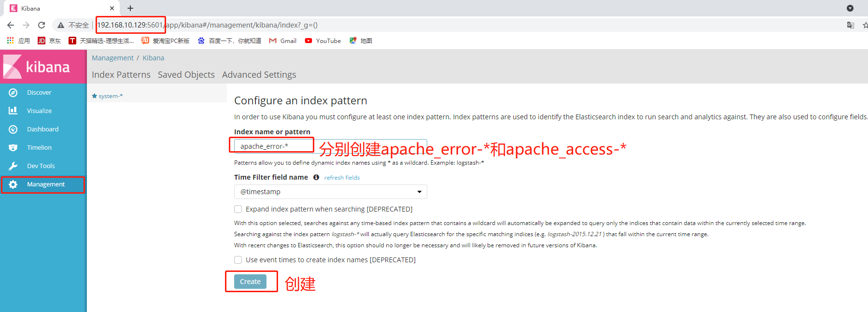Click the translate page icon in address bar
Screen dimensions: 868x312
[851, 25]
